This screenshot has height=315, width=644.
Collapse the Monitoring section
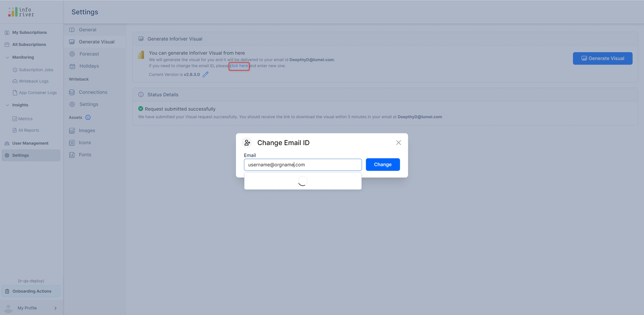(x=7, y=57)
